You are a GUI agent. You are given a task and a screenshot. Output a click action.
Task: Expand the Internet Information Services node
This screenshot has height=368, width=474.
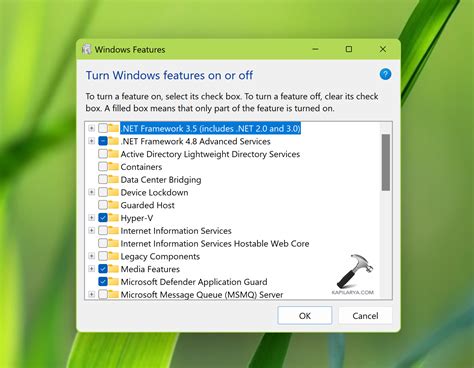pos(91,230)
